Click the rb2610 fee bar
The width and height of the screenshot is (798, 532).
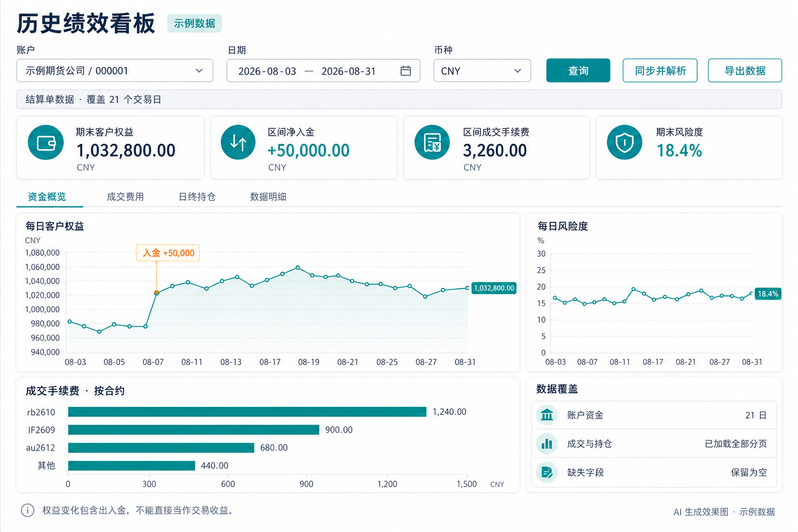(247, 412)
